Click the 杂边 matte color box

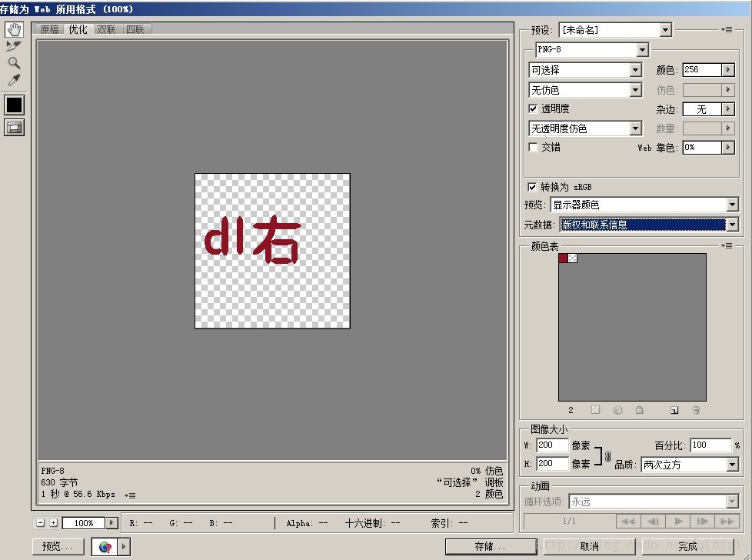[702, 109]
